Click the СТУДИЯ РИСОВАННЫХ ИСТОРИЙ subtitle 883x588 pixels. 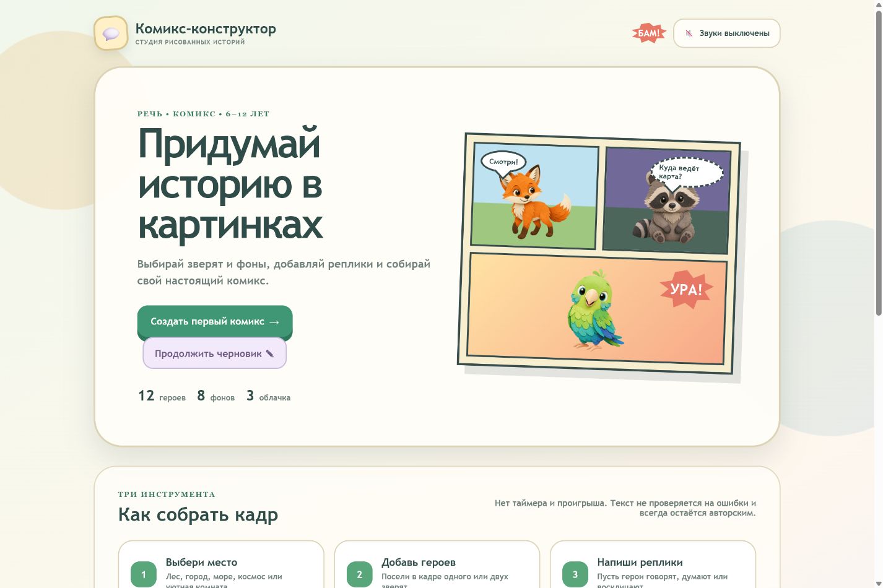190,42
